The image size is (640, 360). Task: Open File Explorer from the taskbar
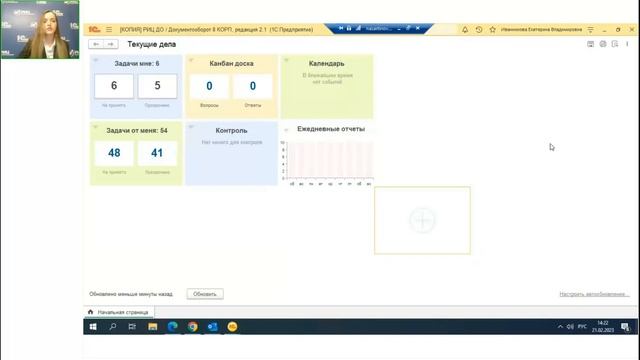point(153,327)
